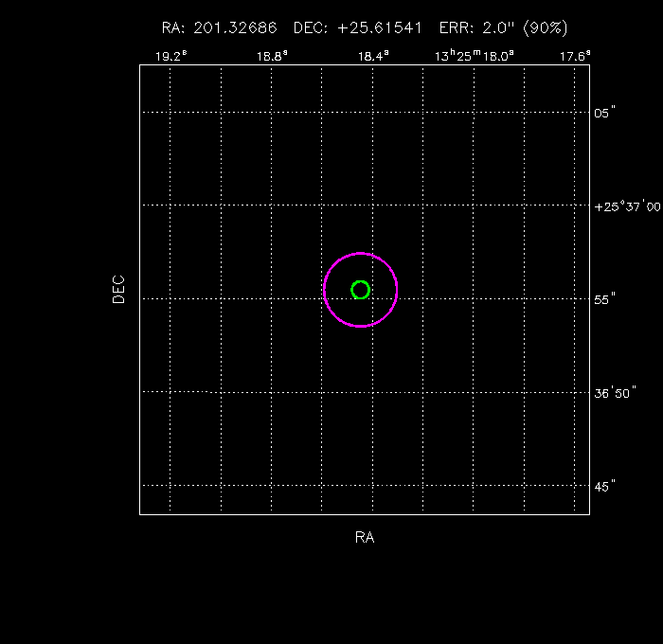Click the 19.2s RA tick label
This screenshot has width=663, height=644.
click(x=171, y=56)
